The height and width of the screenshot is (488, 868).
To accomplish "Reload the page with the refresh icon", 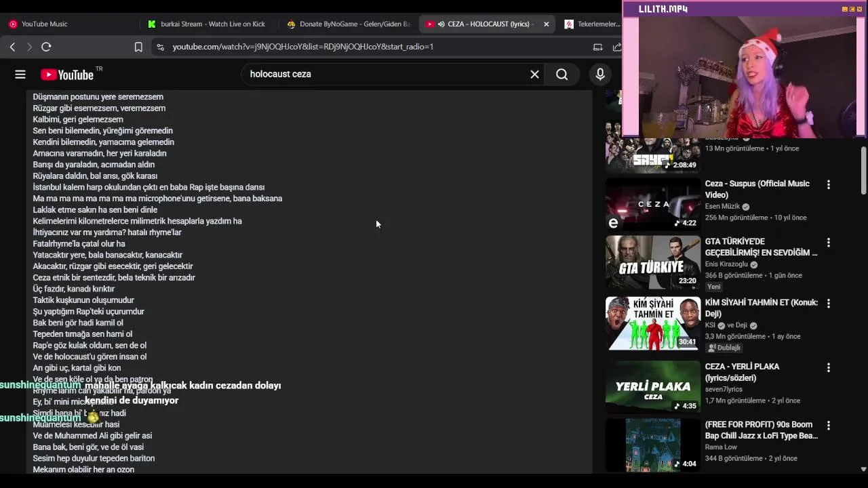I will click(x=46, y=47).
